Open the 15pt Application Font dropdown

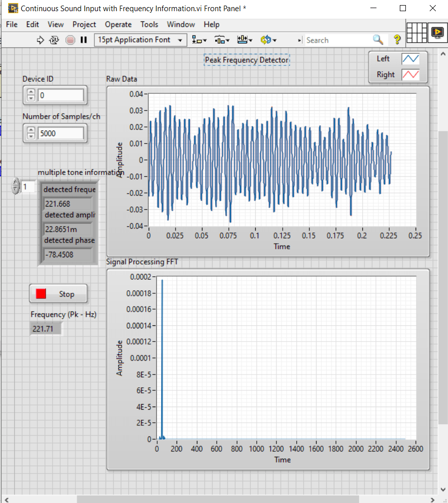click(x=141, y=40)
